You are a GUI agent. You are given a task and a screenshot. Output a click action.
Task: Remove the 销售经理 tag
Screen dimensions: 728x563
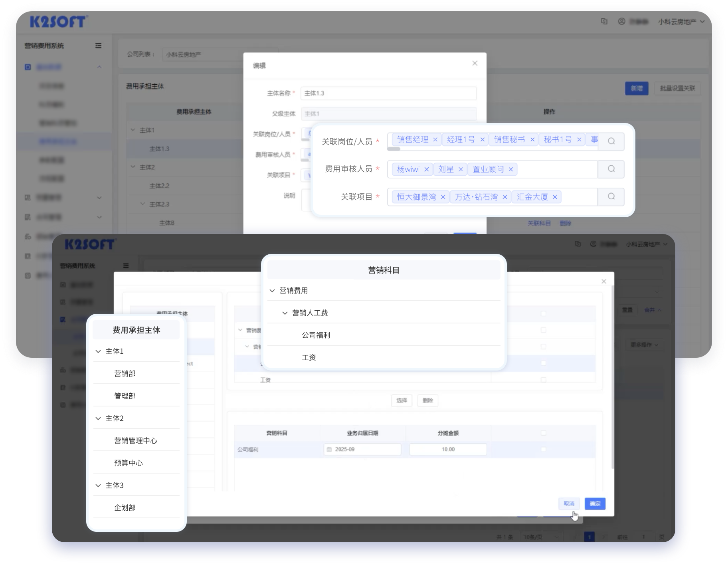[x=435, y=140]
